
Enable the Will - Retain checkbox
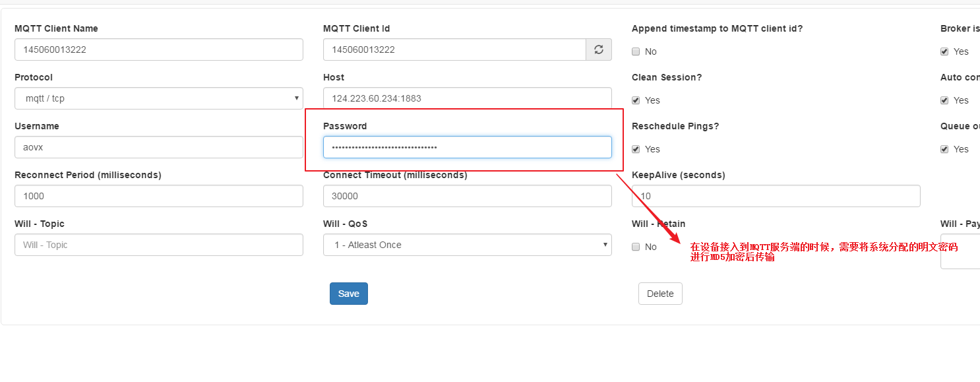click(636, 247)
